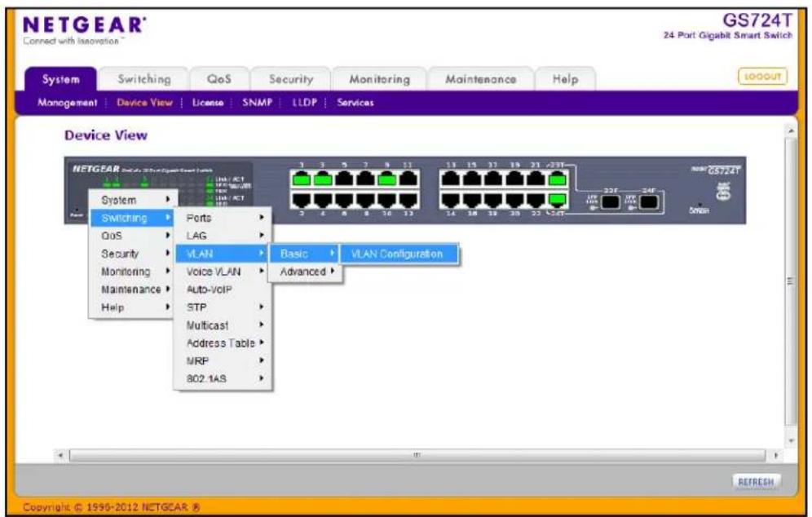Click the green port 9 jack
The width and height of the screenshot is (812, 517).
tap(386, 179)
